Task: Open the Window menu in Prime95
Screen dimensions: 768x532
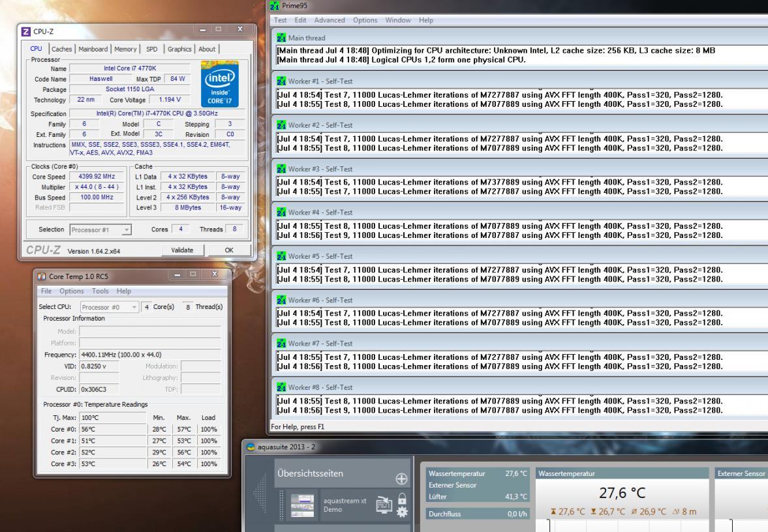Action: click(398, 20)
